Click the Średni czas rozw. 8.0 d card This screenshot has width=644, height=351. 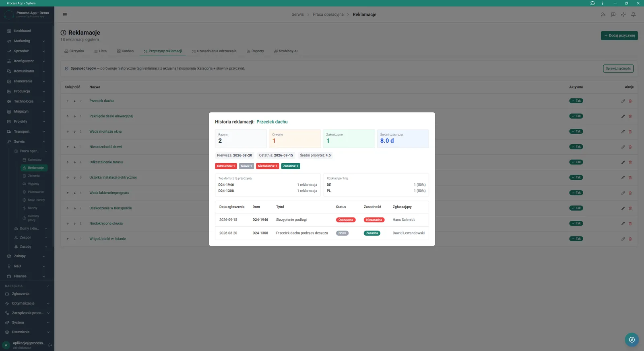click(403, 138)
